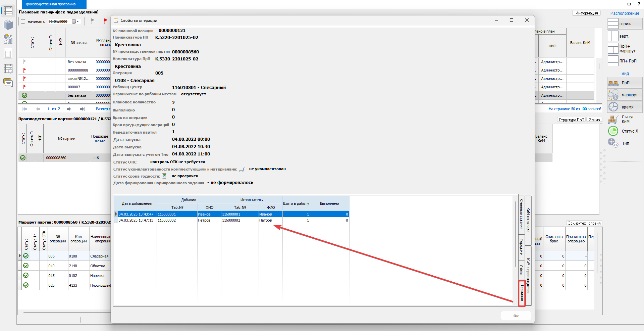Click the 'Информация' button
644x331 pixels.
[586, 13]
